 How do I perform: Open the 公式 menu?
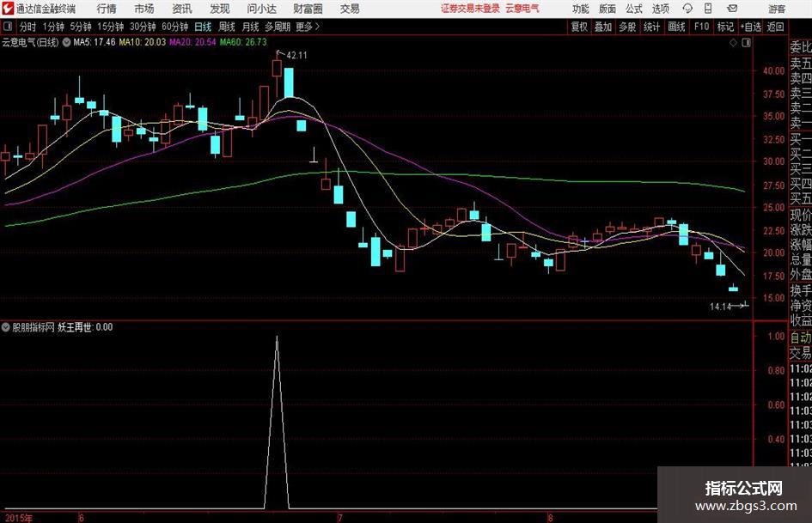pyautogui.click(x=634, y=9)
